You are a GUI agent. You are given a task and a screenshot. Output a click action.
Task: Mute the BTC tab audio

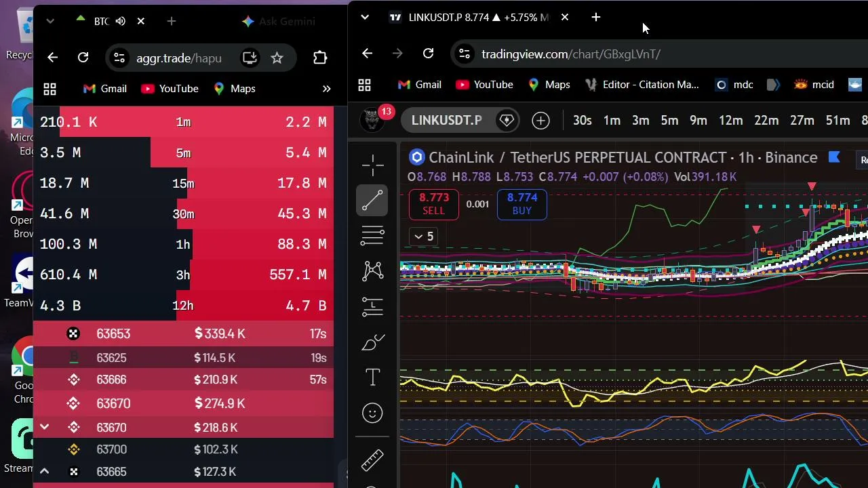coord(121,21)
